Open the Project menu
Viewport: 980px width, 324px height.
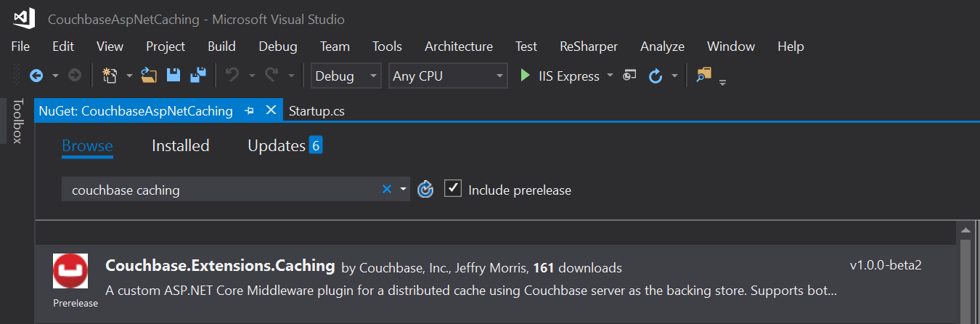pyautogui.click(x=166, y=46)
